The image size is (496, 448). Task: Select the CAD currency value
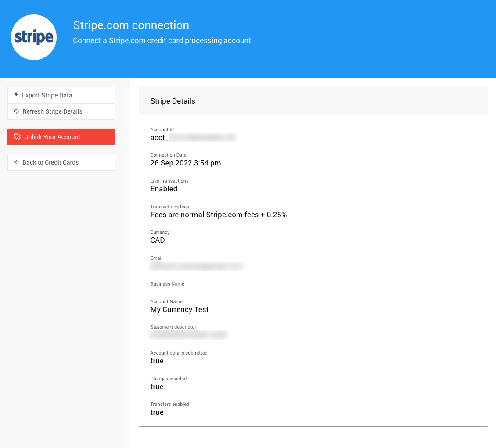pos(158,240)
